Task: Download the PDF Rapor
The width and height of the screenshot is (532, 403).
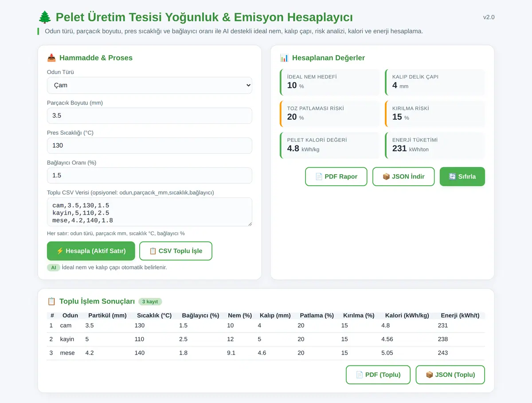Action: point(336,176)
